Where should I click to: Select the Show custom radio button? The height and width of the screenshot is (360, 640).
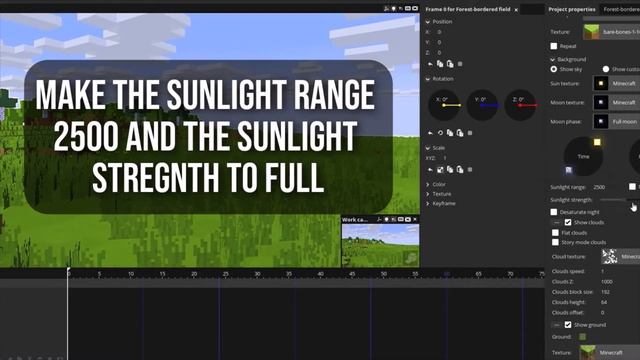pyautogui.click(x=606, y=69)
